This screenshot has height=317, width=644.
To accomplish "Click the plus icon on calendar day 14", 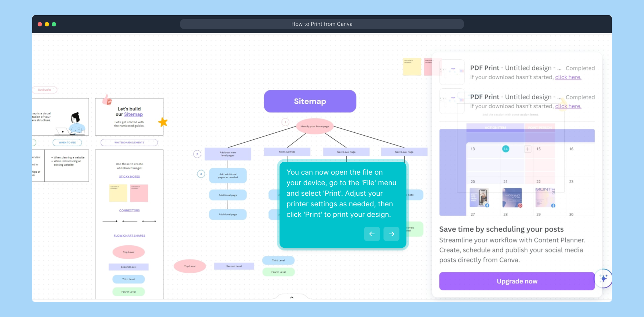I will coord(528,149).
